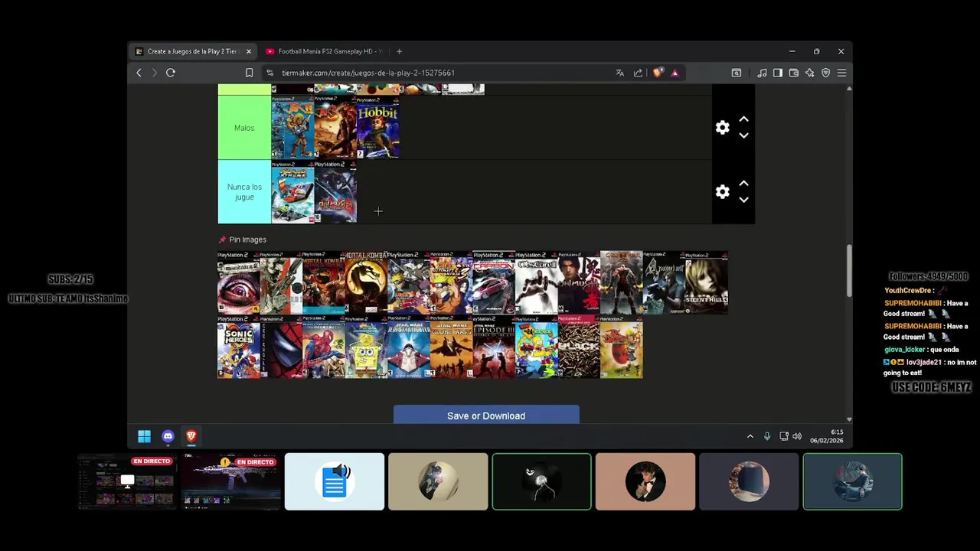Image resolution: width=980 pixels, height=551 pixels.
Task: Move Malos tier up with arrow
Action: (x=743, y=119)
